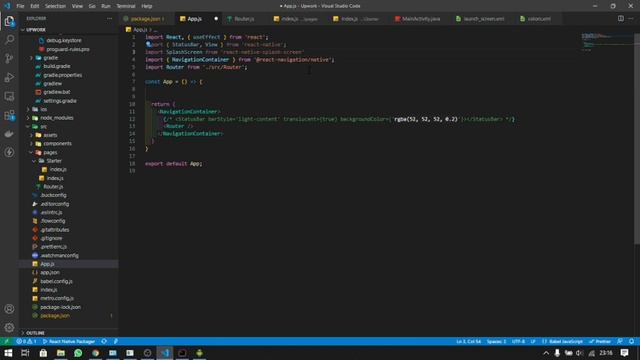The width and height of the screenshot is (640, 360).
Task: Click the Ln, Col cursor position indicator
Action: click(468, 341)
